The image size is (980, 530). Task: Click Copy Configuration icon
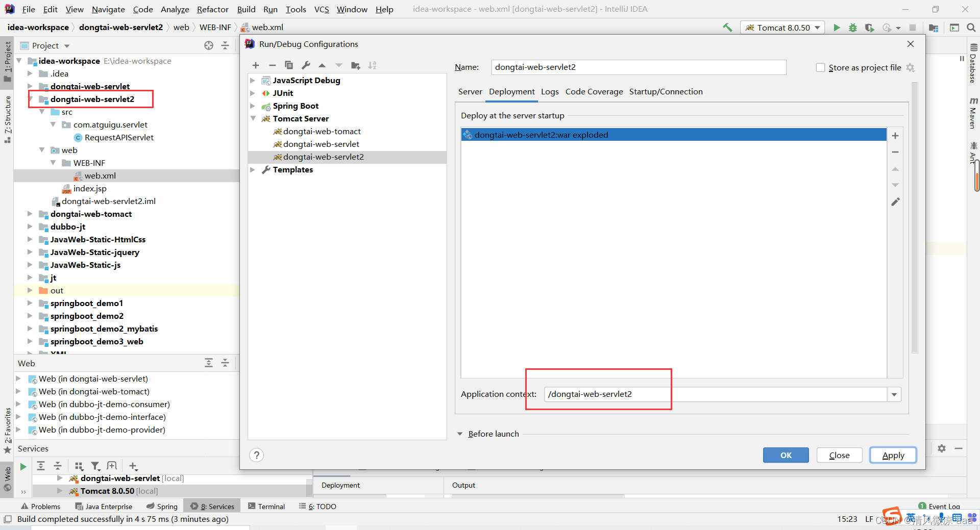289,65
